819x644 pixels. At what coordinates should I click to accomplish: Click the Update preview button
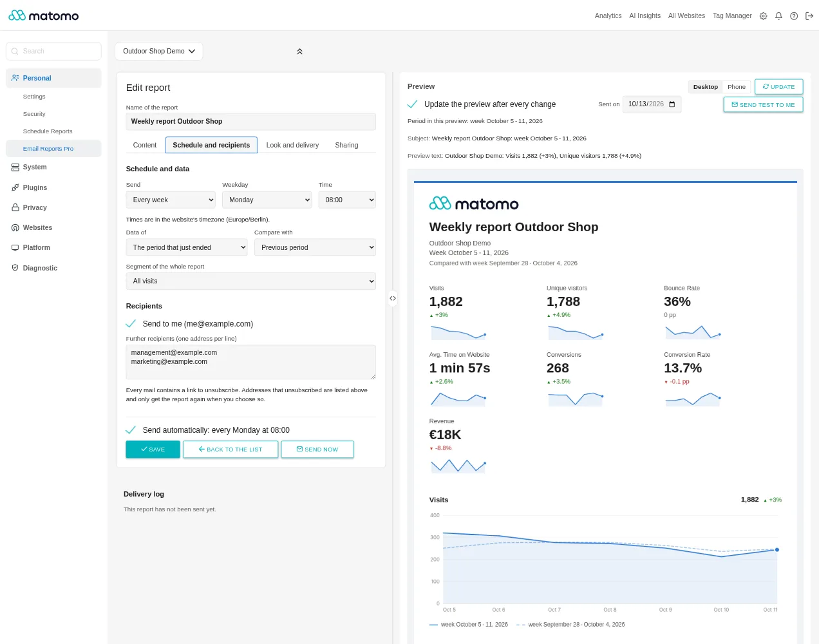point(779,87)
